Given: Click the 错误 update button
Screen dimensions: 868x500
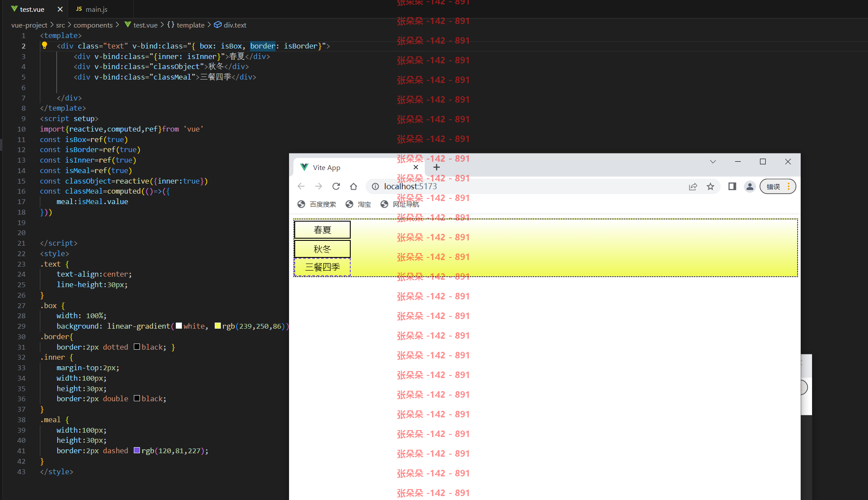Looking at the screenshot, I should 777,187.
